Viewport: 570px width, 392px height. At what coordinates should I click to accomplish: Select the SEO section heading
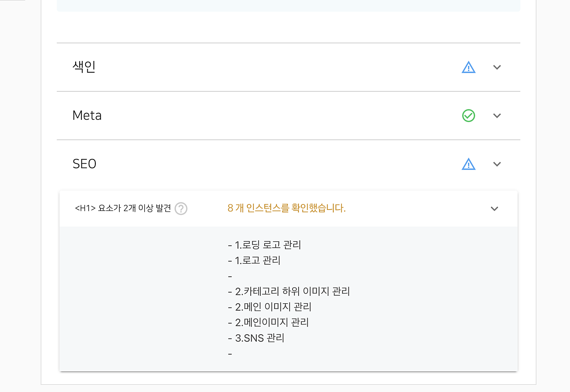click(x=84, y=164)
